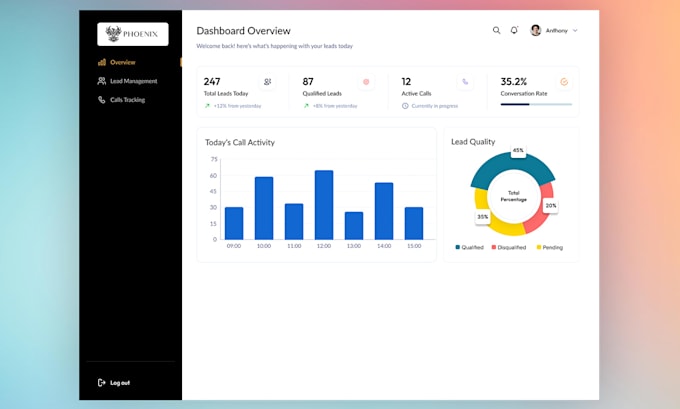This screenshot has width=680, height=409.
Task: Expand the Anthony account dropdown chevron
Action: [575, 31]
